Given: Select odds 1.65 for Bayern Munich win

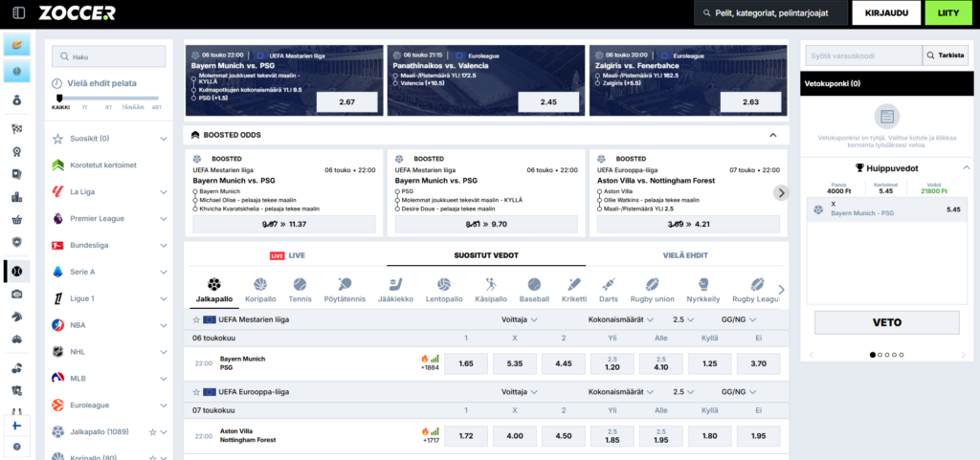Looking at the screenshot, I should [x=466, y=363].
